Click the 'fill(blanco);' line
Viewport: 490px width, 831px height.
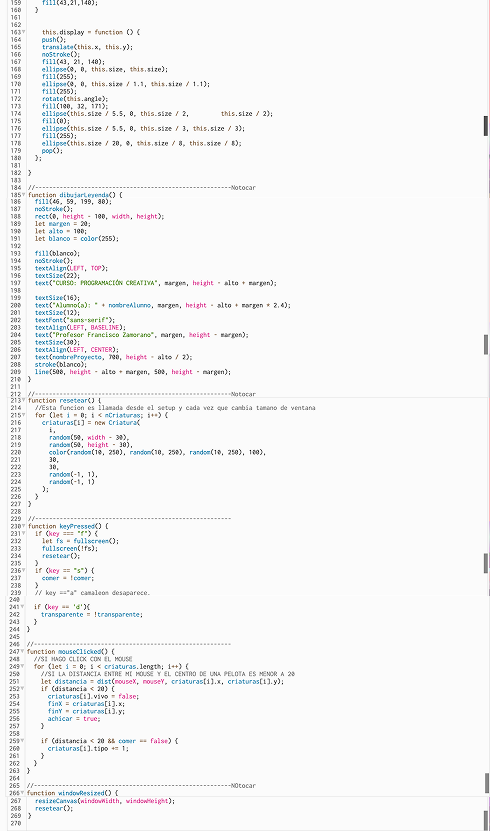[57, 254]
